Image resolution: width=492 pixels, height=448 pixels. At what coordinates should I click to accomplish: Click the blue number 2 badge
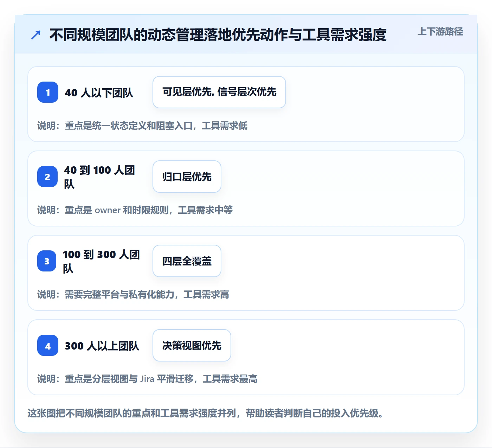pyautogui.click(x=47, y=177)
